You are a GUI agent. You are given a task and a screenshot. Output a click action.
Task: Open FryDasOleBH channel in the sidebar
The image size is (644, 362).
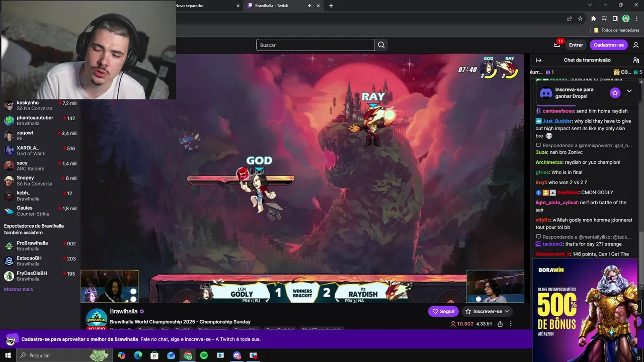tap(40, 276)
